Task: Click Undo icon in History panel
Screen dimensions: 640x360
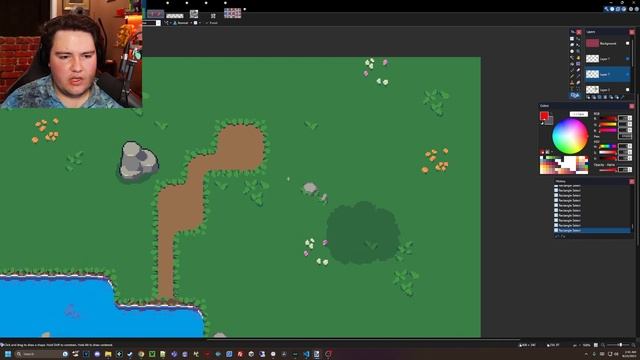Action: pos(558,236)
